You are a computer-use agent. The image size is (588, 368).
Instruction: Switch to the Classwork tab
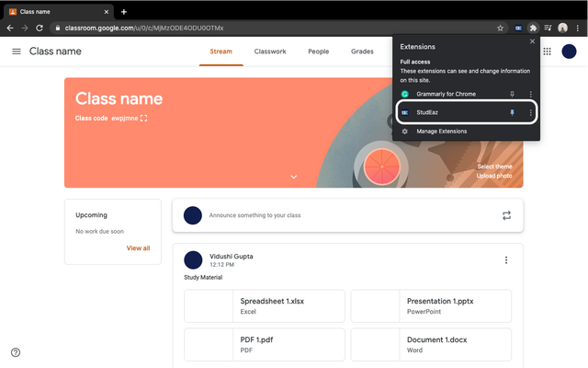pos(270,52)
